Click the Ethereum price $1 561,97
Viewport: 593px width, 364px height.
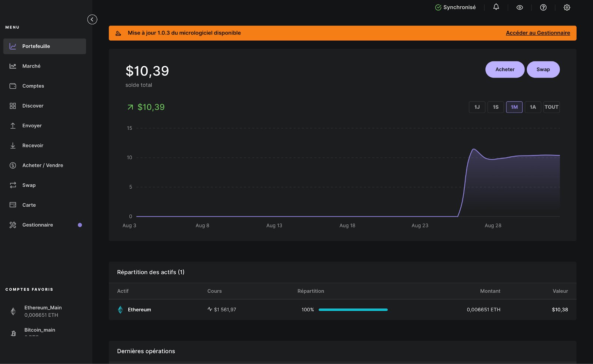(x=225, y=310)
